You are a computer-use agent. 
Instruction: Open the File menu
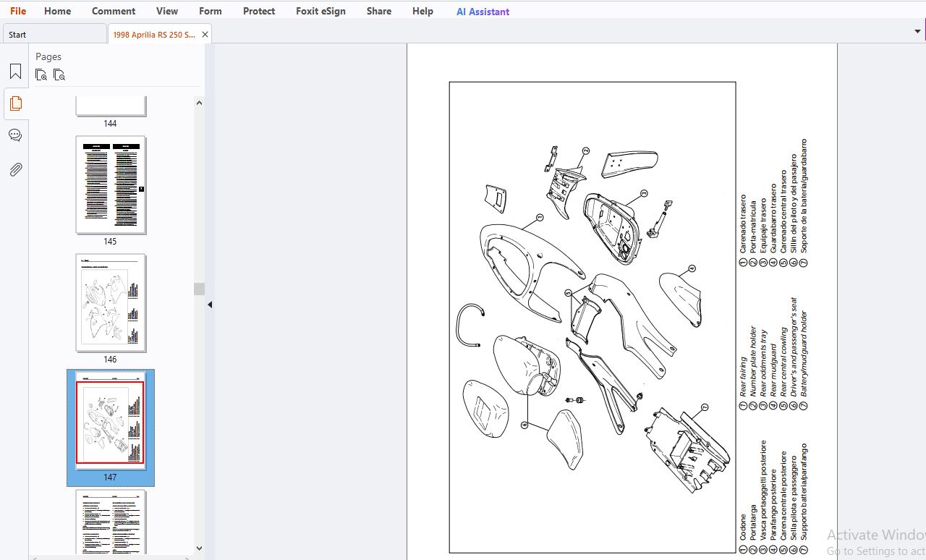tap(18, 11)
